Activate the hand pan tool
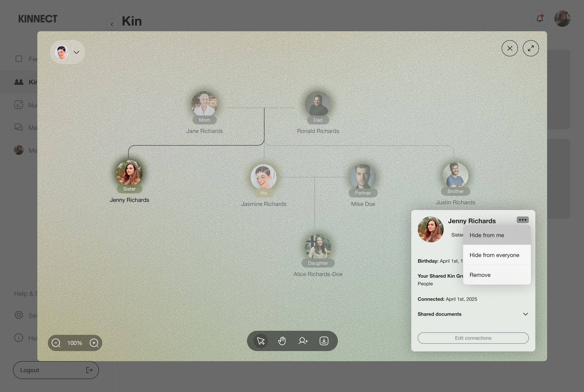 coord(282,341)
